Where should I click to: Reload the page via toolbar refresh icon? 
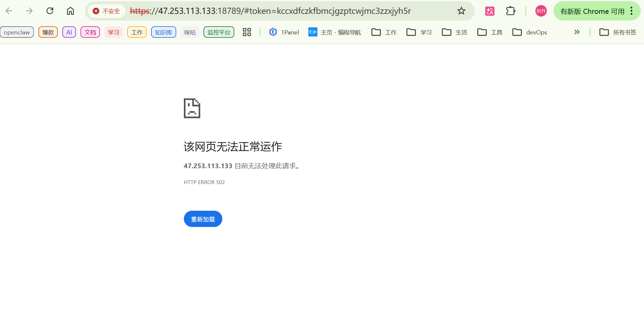50,11
